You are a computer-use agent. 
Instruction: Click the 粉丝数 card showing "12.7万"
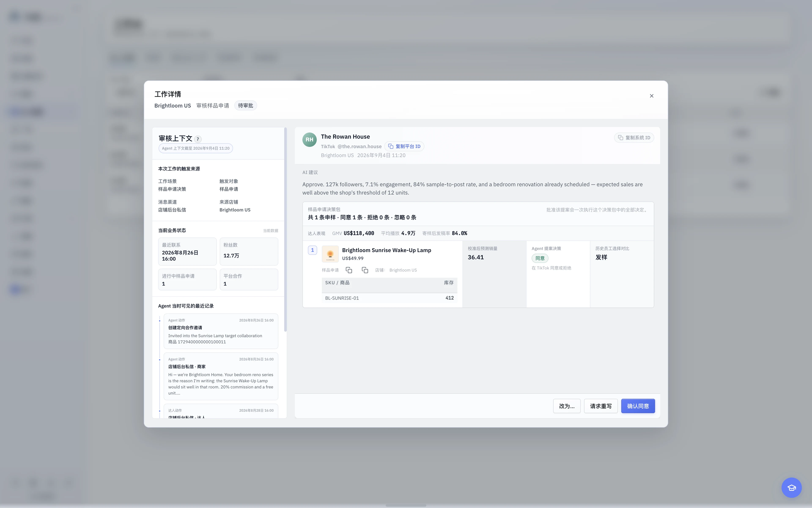tap(249, 252)
